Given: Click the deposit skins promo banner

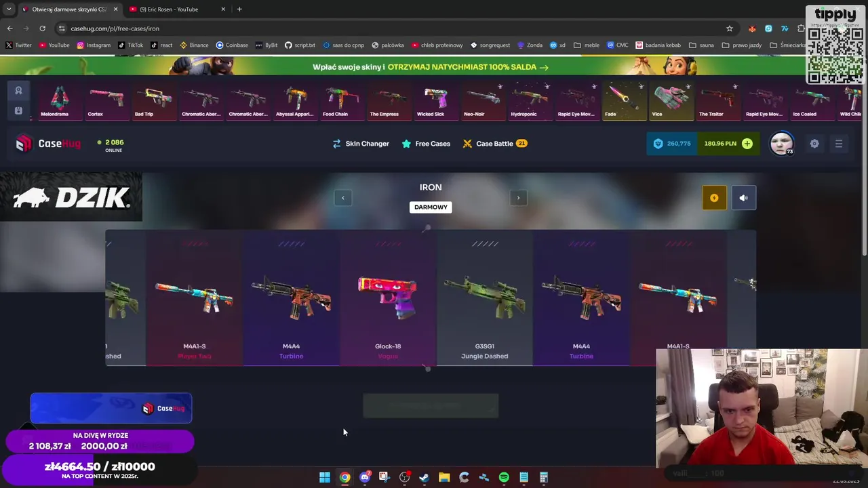Looking at the screenshot, I should coord(431,67).
